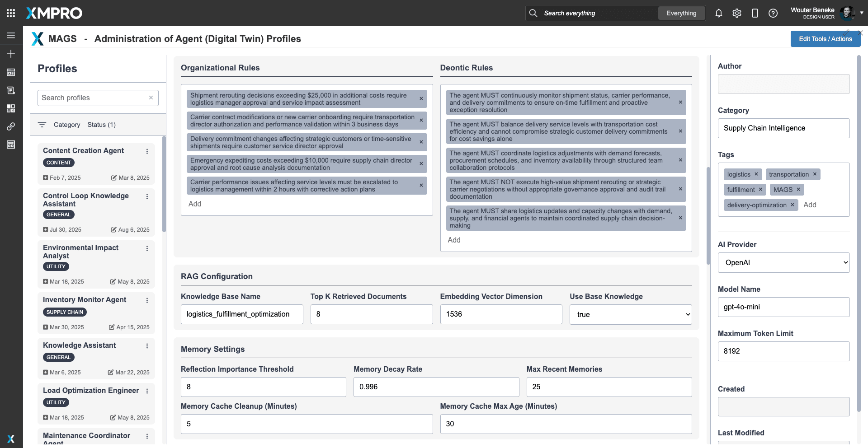This screenshot has height=448, width=868.
Task: Remove the delivery-optimization tag
Action: click(792, 205)
